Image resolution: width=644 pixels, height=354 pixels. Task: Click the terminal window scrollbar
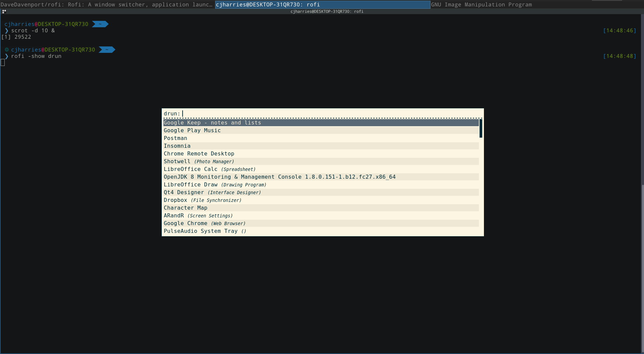642,268
